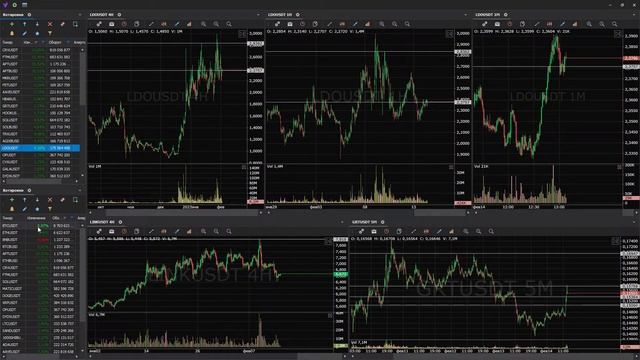The height and width of the screenshot is (360, 640).
Task: Click red X icon in lower watchlist
Action: [50, 200]
